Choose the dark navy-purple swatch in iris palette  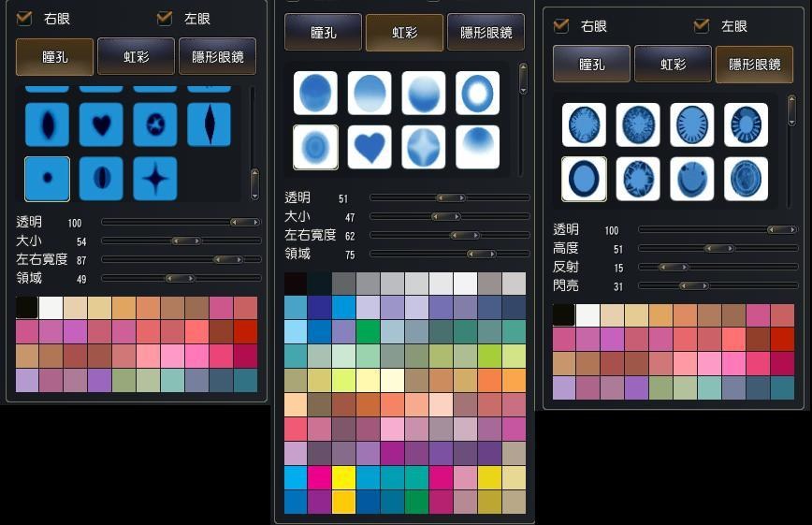pos(319,307)
